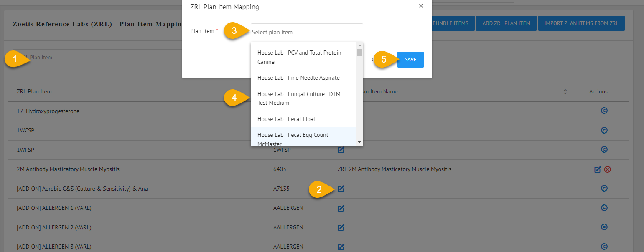Save the plan item mapping
This screenshot has height=252, width=644.
(410, 60)
